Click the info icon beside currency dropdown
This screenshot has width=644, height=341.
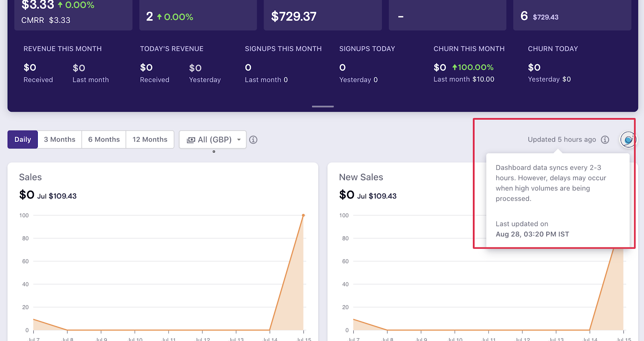[x=253, y=140]
